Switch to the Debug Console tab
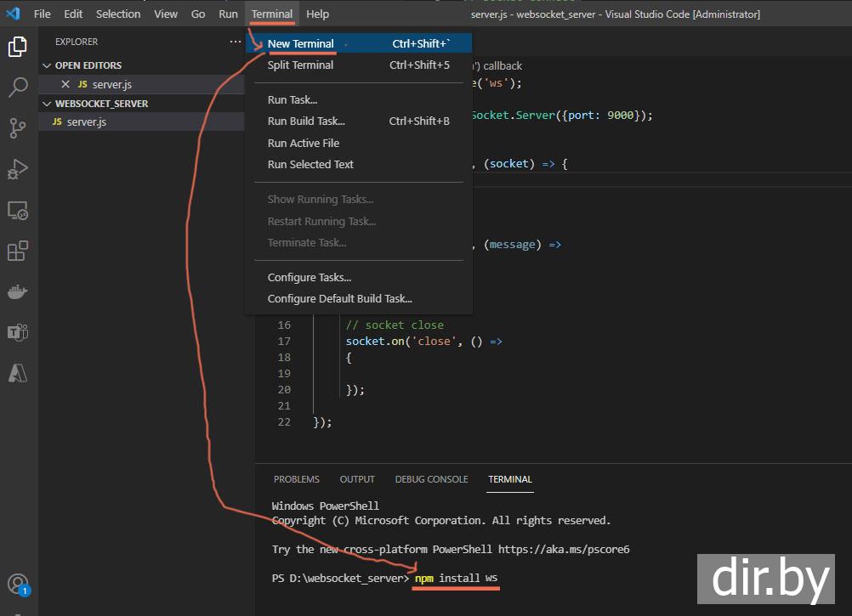Screen dimensions: 852x616 [431, 479]
